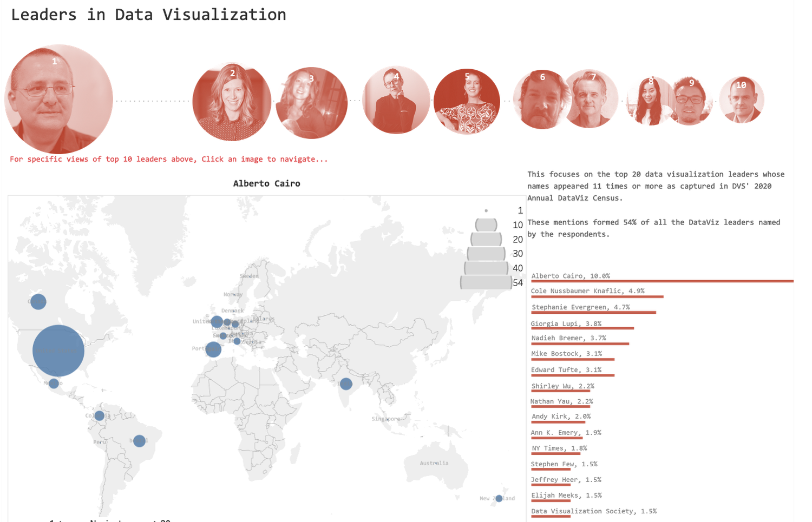Screen dimensions: 812x522
Task: Click the Alberto Cairo 10.0% bar
Action: click(x=660, y=281)
